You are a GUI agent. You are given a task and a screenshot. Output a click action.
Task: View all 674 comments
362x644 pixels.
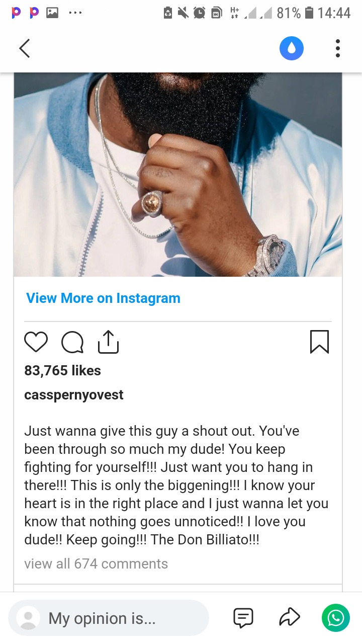(96, 563)
